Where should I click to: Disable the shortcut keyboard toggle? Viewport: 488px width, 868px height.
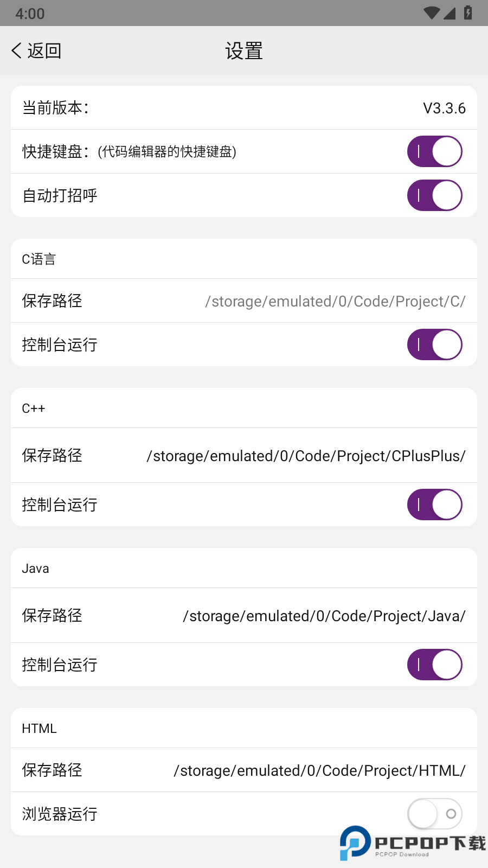coord(434,152)
